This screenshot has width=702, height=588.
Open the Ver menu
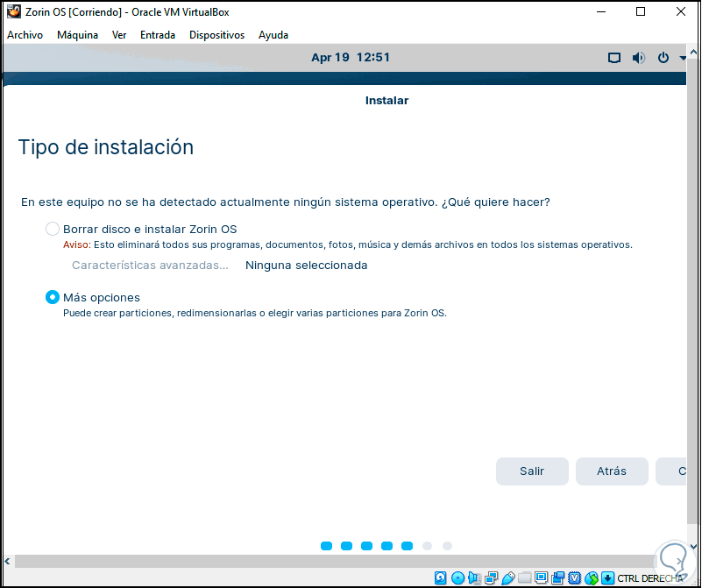coord(119,35)
